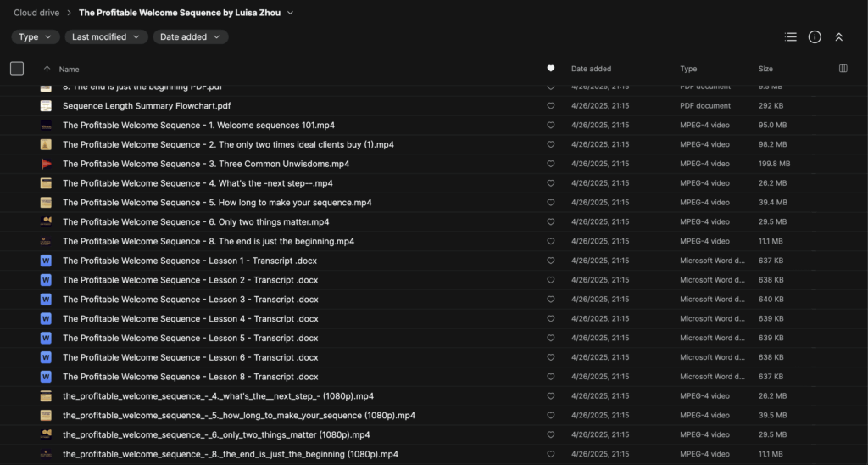Sort by Size column header
Image resolution: width=868 pixels, height=465 pixels.
[x=765, y=69]
